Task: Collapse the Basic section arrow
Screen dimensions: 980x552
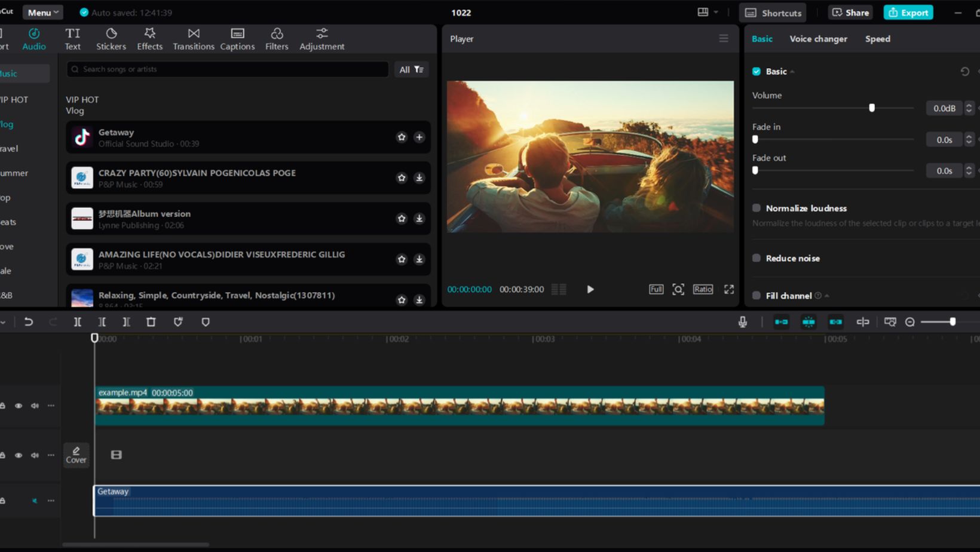Action: click(792, 72)
